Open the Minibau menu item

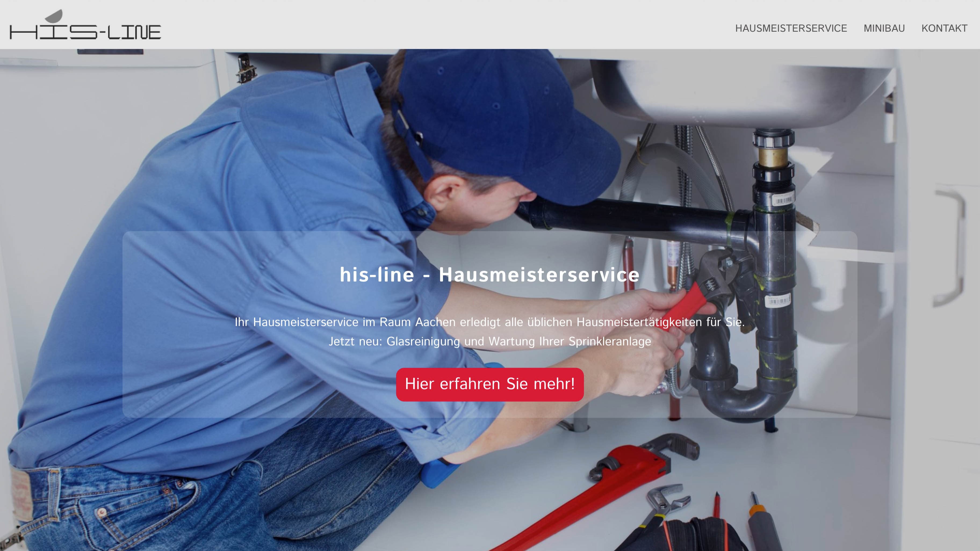point(884,28)
